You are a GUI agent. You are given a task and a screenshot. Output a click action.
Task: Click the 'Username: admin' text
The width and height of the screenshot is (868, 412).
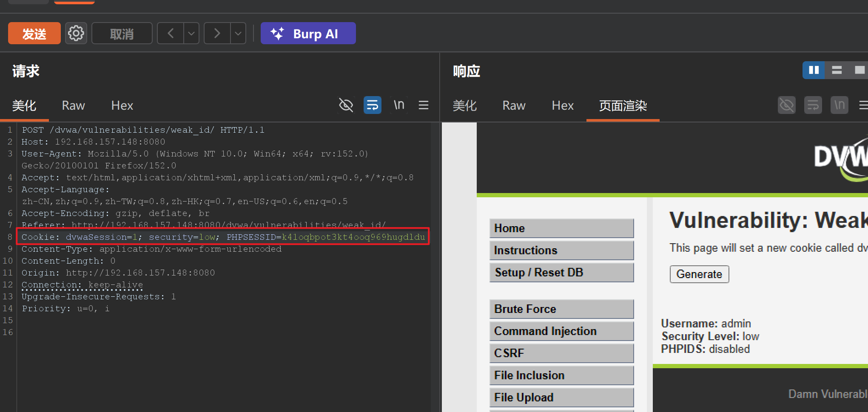(706, 324)
